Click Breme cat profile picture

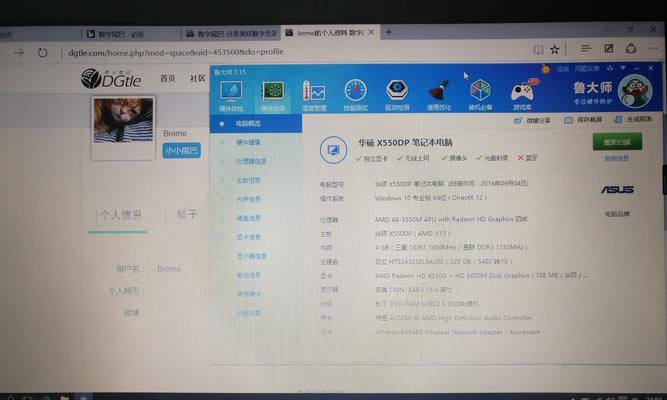[x=123, y=120]
